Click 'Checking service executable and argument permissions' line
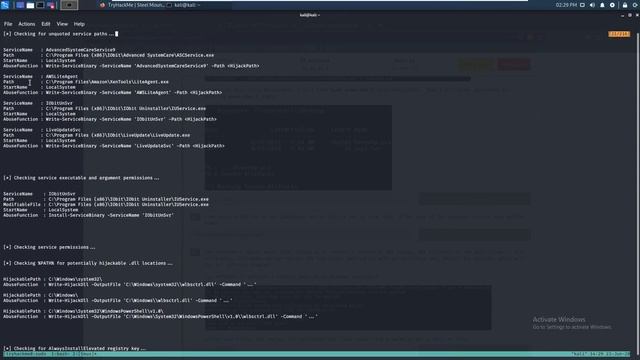The height and width of the screenshot is (360, 640). point(81,178)
